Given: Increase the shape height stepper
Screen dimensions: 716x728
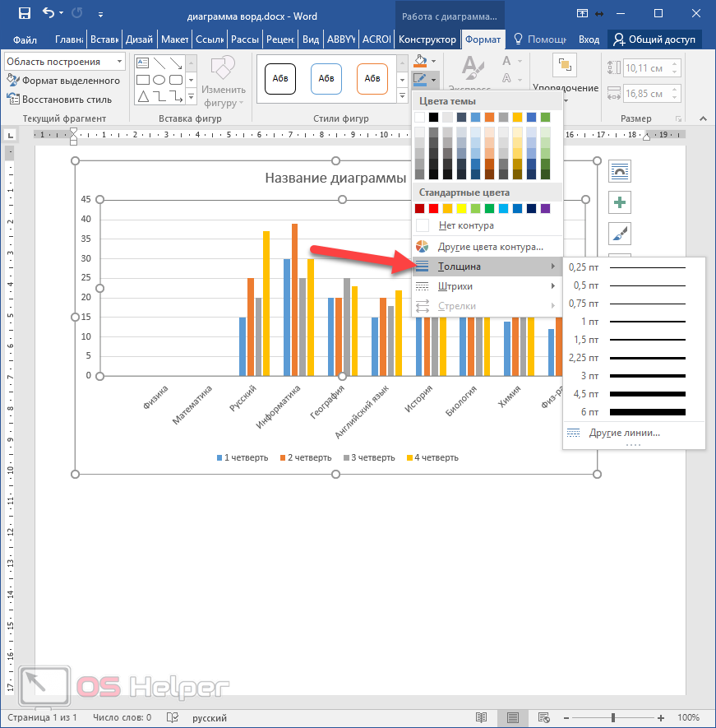Looking at the screenshot, I should (675, 63).
